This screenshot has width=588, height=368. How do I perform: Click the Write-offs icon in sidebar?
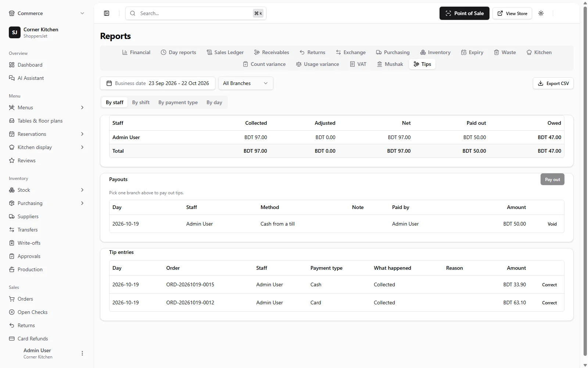pyautogui.click(x=12, y=243)
